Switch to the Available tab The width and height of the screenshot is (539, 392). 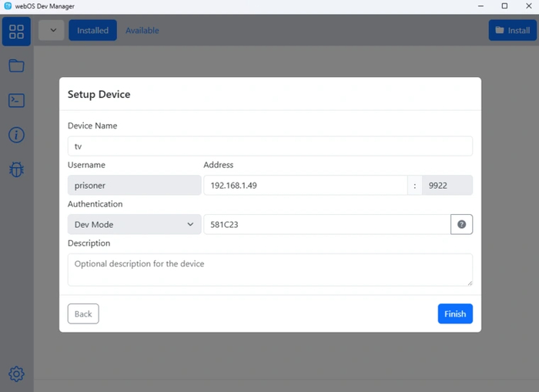coord(142,31)
